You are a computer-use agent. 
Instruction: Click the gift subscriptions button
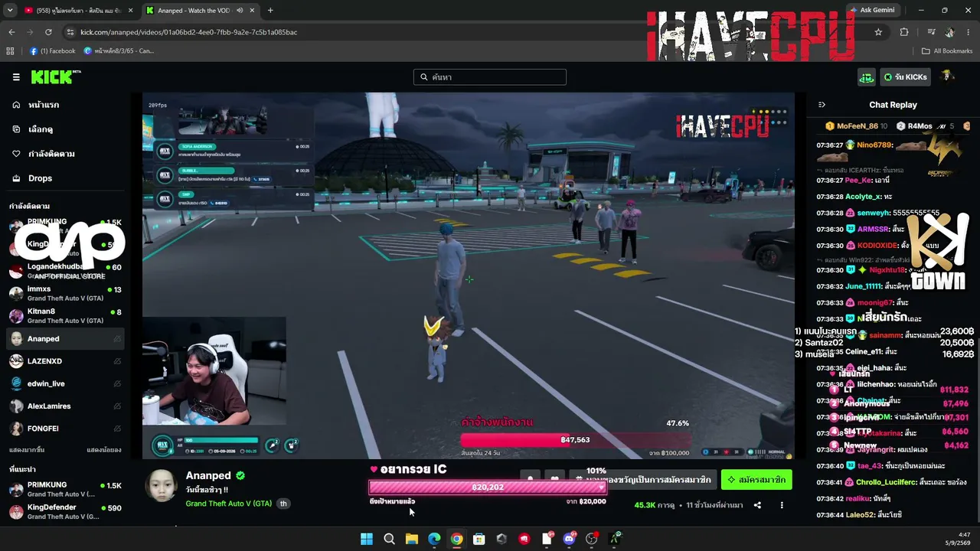tap(644, 480)
